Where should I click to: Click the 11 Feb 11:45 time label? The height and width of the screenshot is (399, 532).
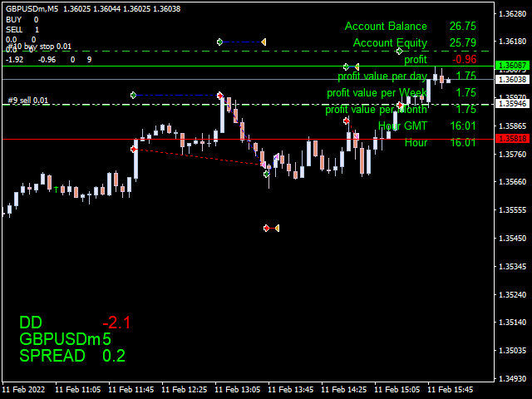point(131,390)
